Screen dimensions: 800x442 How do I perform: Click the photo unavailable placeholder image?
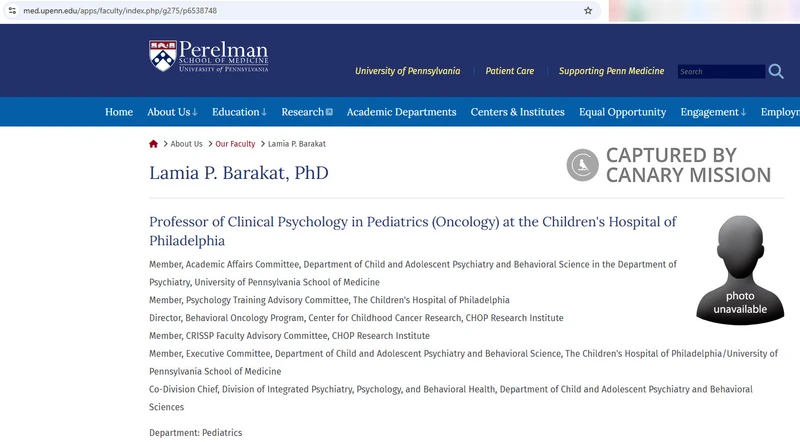(740, 269)
